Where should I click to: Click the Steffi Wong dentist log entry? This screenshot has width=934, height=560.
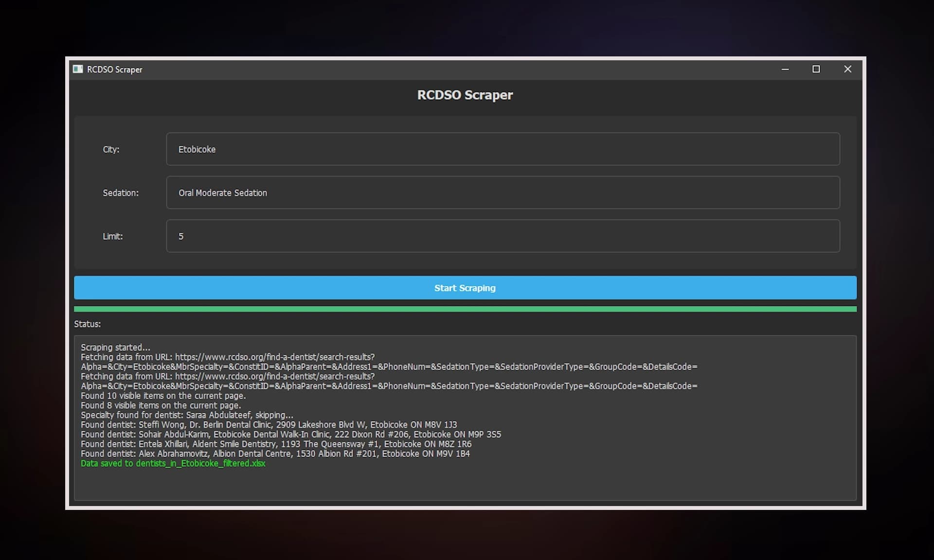(x=269, y=425)
